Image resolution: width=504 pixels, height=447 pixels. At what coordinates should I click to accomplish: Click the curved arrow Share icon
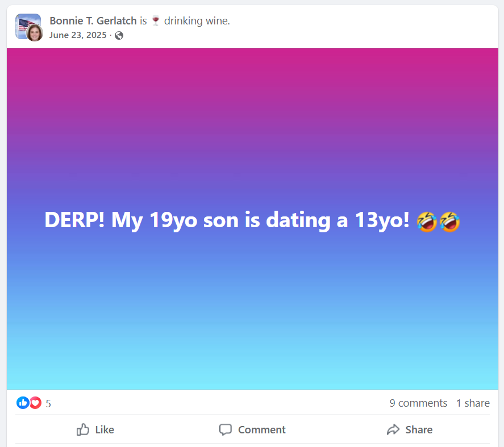393,430
